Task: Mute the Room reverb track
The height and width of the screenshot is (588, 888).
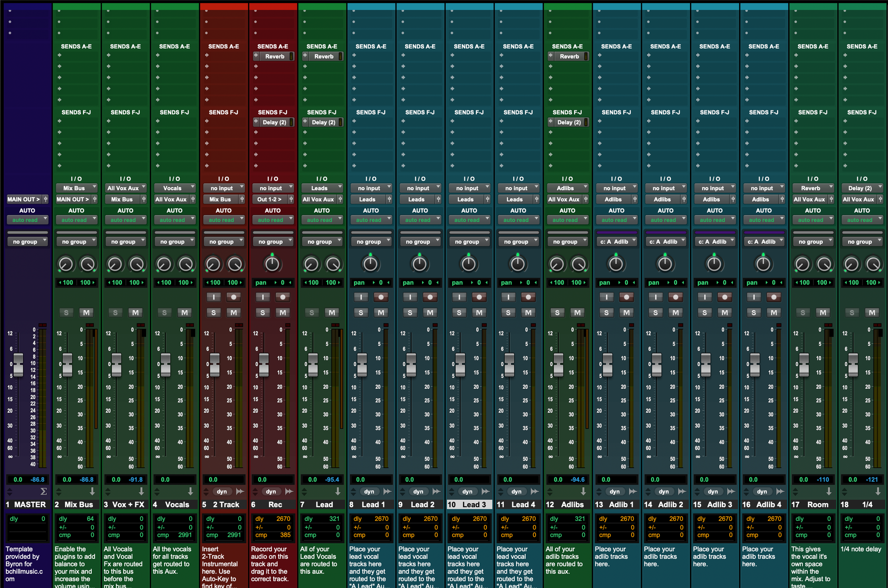Action: [823, 312]
